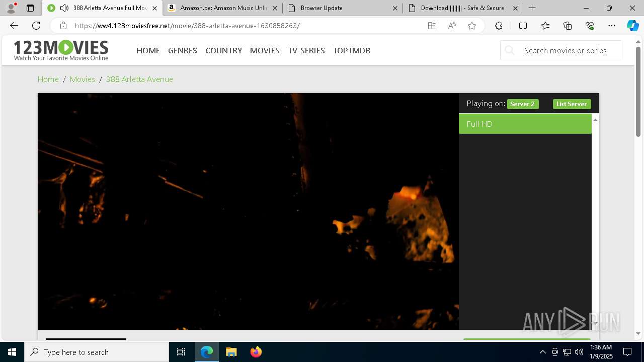View site information lock icon
The width and height of the screenshot is (644, 362).
coord(63,26)
